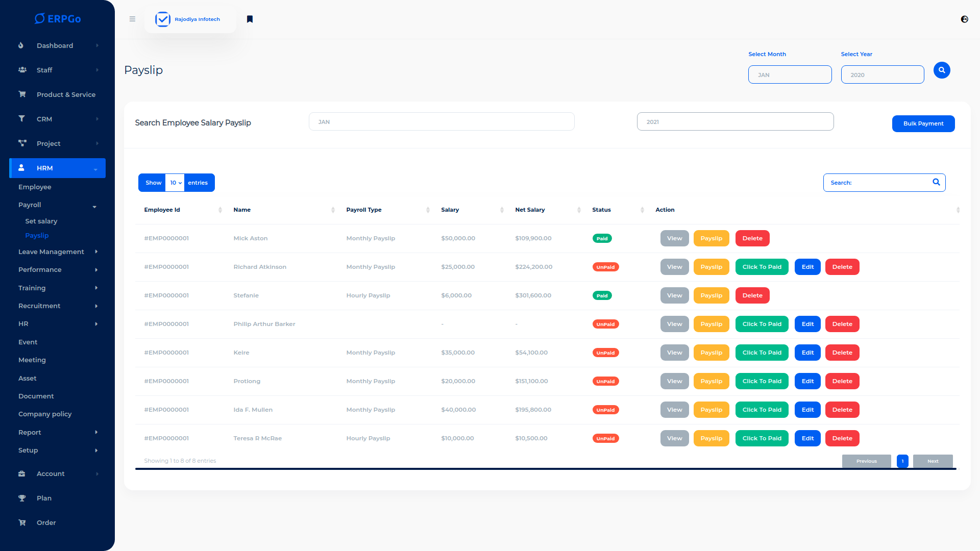
Task: Click the hamburger menu icon
Action: [132, 19]
